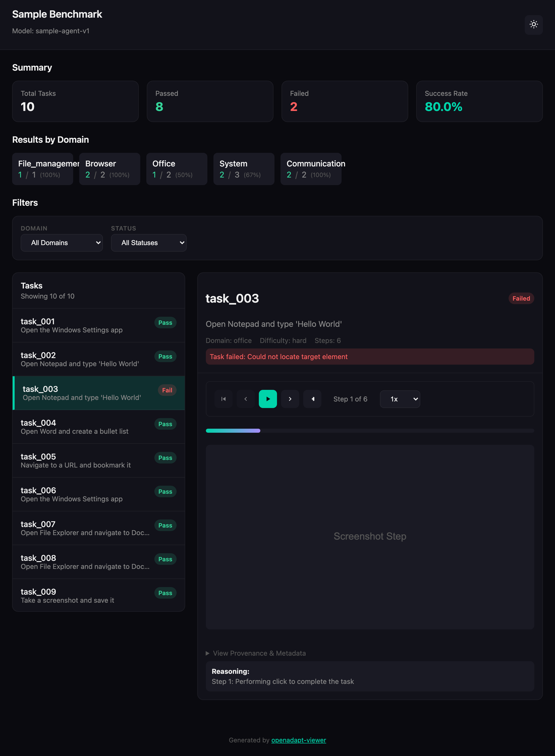Go to previous step
The image size is (555, 756).
[245, 399]
